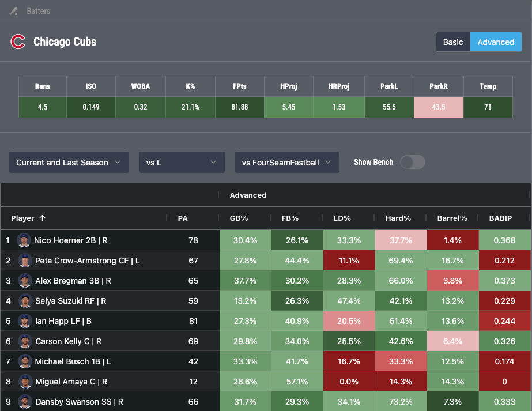
Task: Click the Runs header in summary table
Action: point(43,86)
